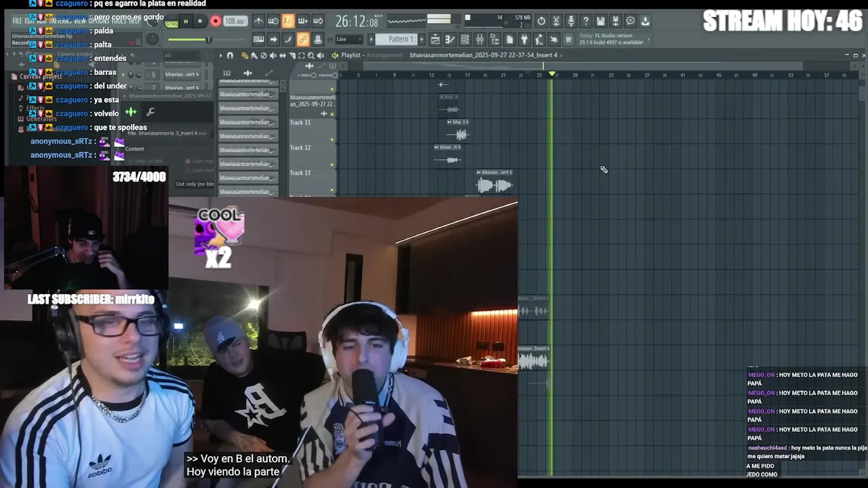The width and height of the screenshot is (868, 488).
Task: Click the undo history circular arrow icon
Action: coord(541,21)
